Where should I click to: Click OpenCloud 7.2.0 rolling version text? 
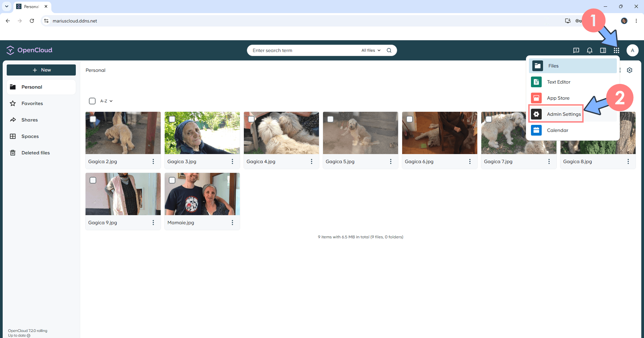pos(28,331)
